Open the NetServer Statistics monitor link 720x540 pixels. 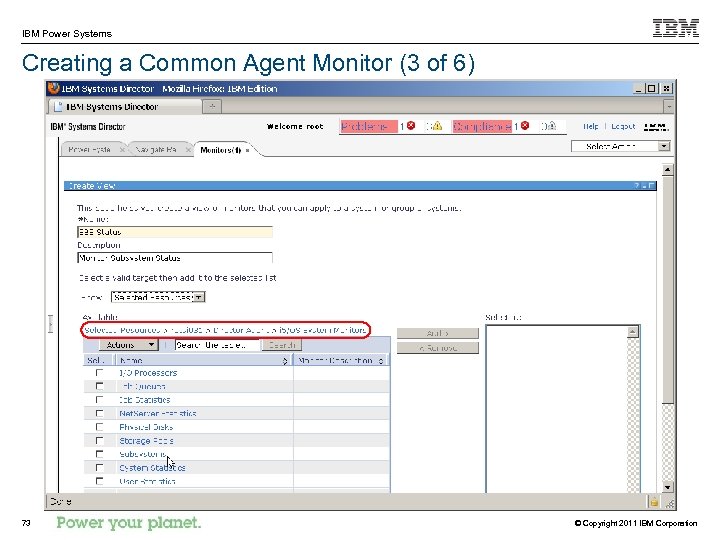158,414
